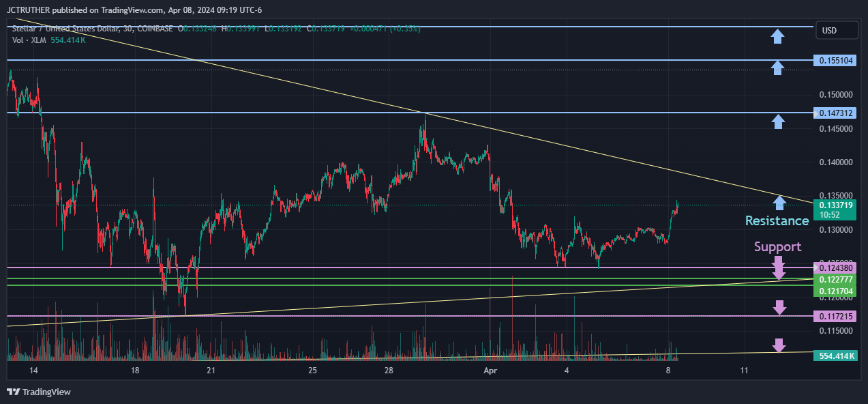Screen dimensions: 868x404
Task: Click the 0.155104 price line label
Action: (x=835, y=60)
